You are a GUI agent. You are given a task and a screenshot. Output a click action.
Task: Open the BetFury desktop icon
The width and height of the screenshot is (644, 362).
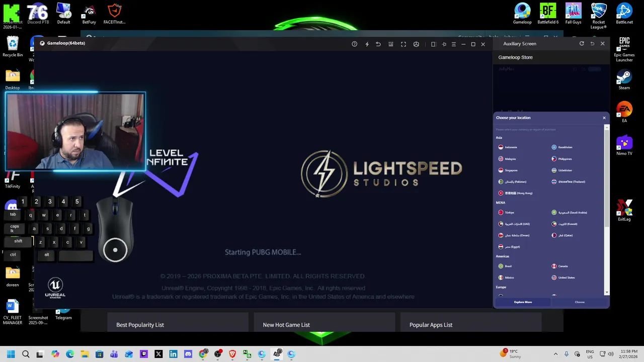(x=89, y=14)
